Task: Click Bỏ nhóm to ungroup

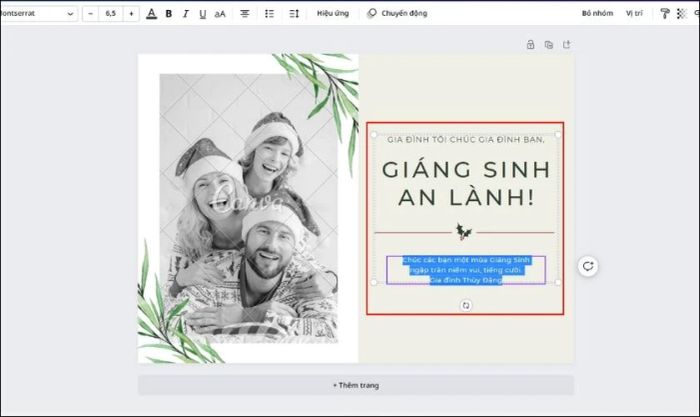Action: click(x=597, y=13)
